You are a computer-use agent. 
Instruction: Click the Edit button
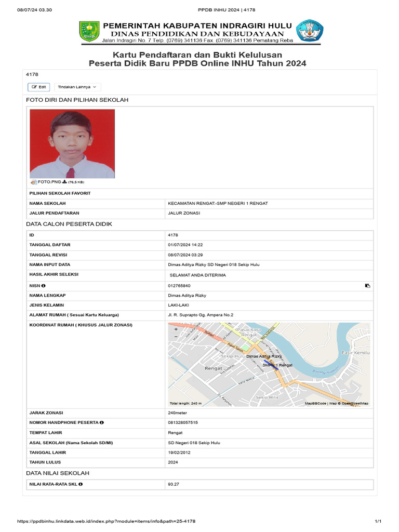pos(38,87)
